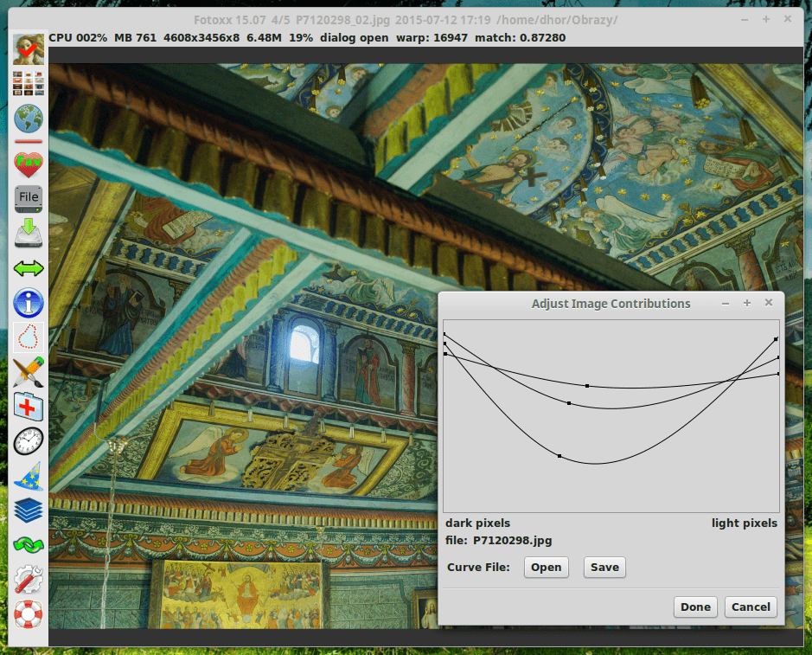Click the '6.48M' file size text

coord(264,38)
